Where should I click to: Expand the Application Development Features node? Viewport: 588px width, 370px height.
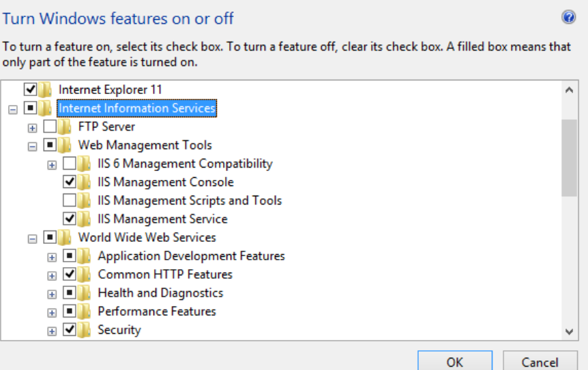[52, 257]
